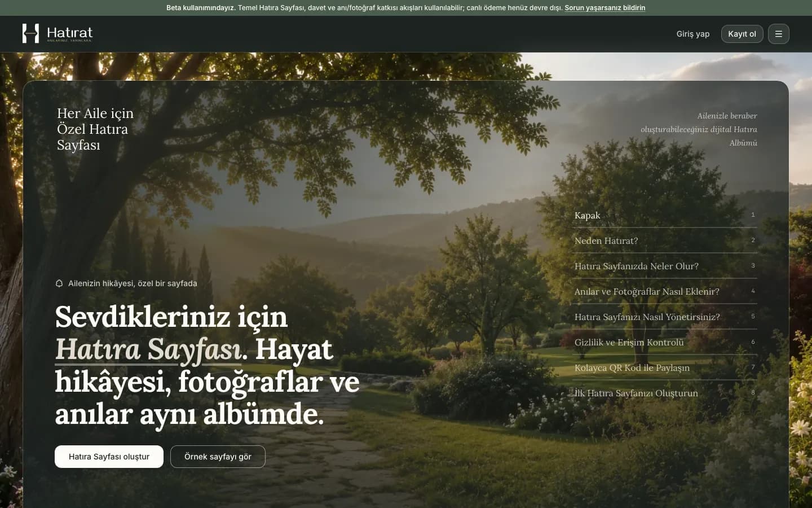
Task: Click Örnek sayfayı gör button
Action: point(218,457)
